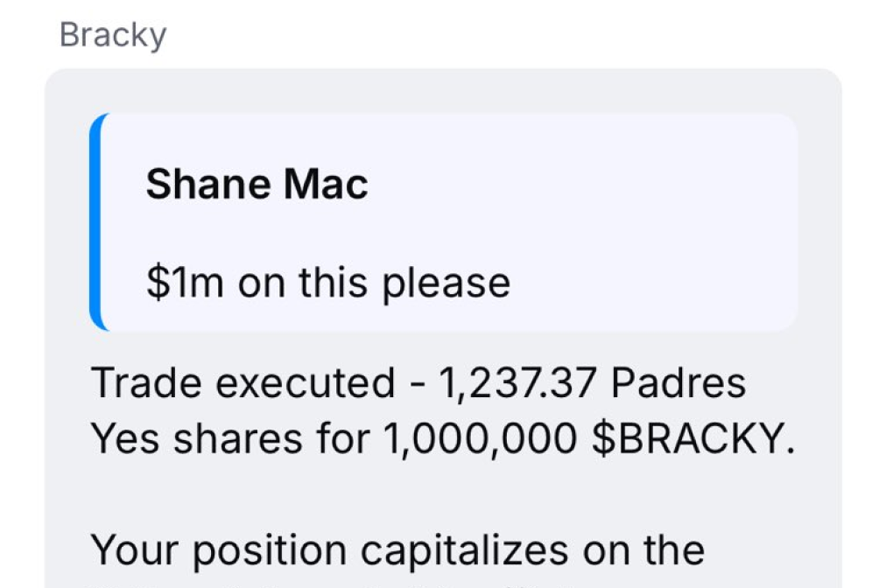This screenshot has height=588, width=886.
Task: Click the "Trade executed" text
Action: tap(243, 383)
